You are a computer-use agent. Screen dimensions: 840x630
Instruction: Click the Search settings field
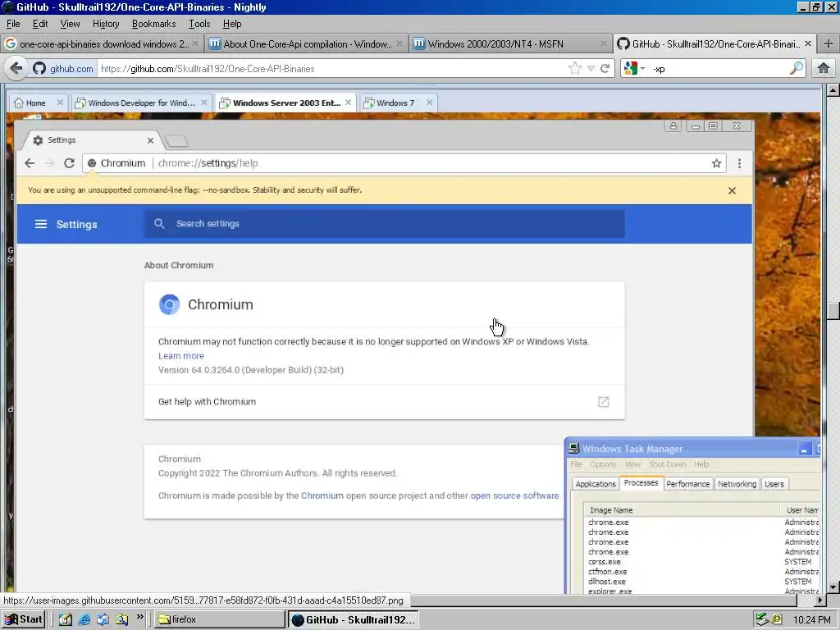(384, 224)
